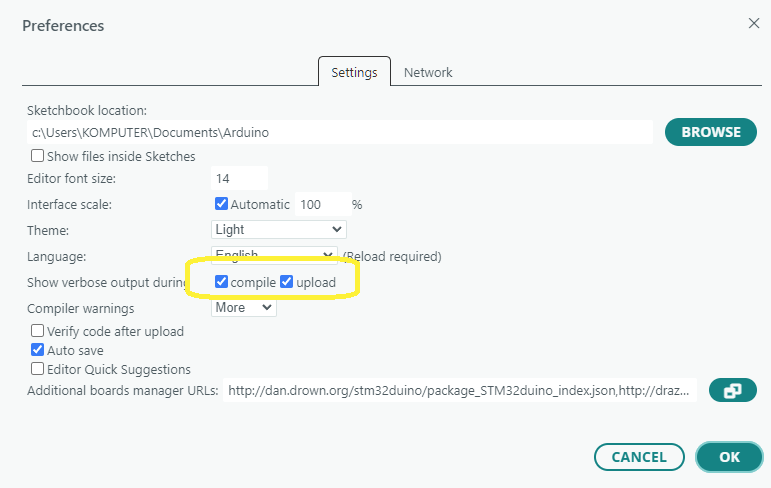Confirm preferences with the OK button
771x488 pixels.
click(729, 457)
